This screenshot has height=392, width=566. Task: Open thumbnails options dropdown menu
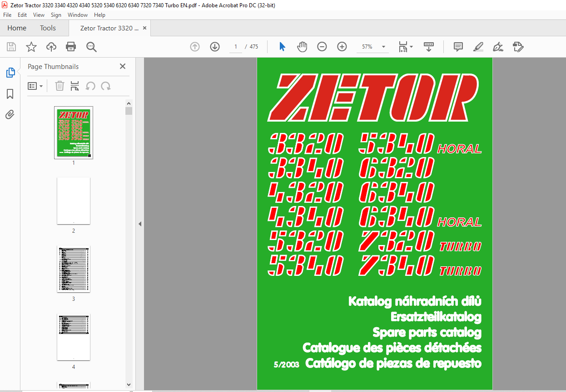coord(35,86)
